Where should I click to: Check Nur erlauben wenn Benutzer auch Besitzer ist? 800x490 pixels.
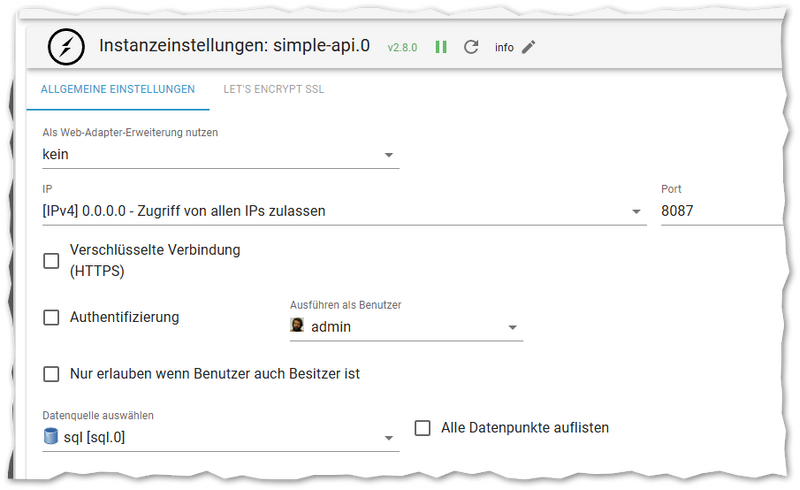coord(52,374)
